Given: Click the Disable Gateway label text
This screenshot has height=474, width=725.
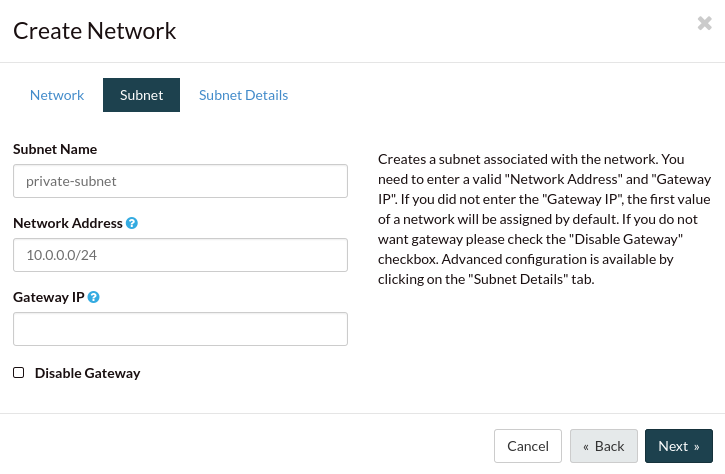Looking at the screenshot, I should click(x=87, y=373).
